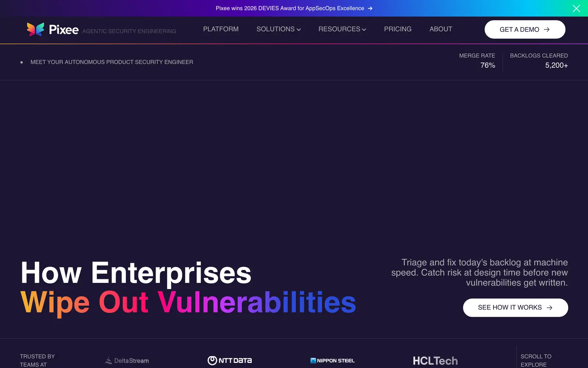Click the Triage and fix backlog paragraph
The width and height of the screenshot is (588, 368).
(x=480, y=272)
